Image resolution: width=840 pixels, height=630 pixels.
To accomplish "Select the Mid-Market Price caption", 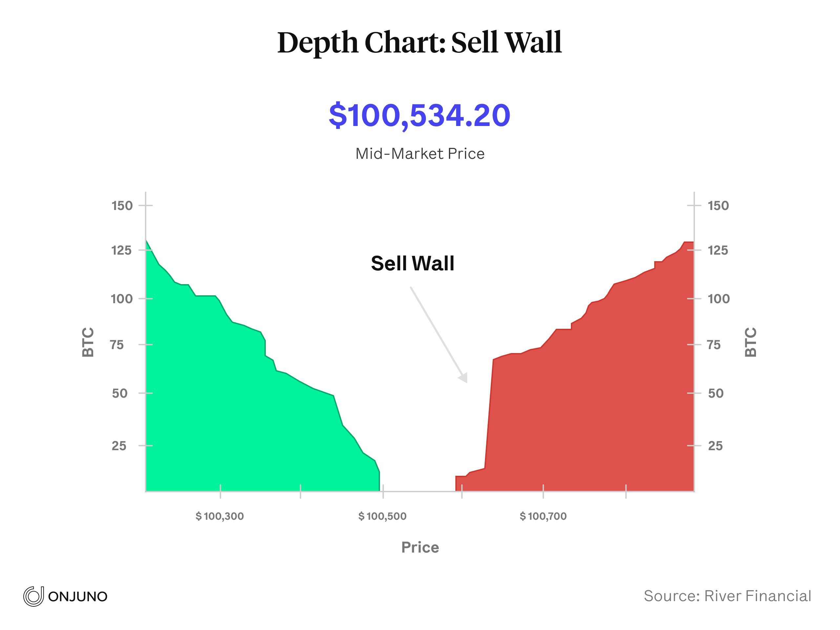I will click(420, 154).
